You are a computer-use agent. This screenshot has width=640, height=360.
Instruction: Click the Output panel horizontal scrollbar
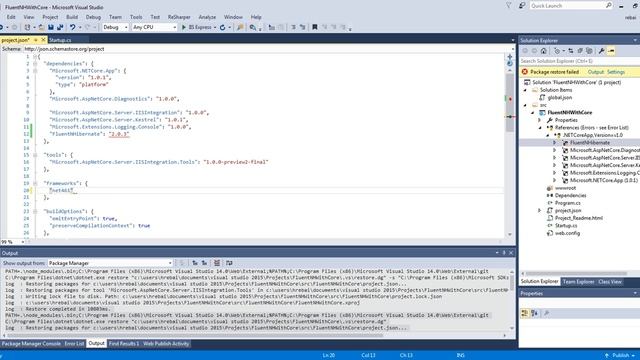click(x=195, y=336)
